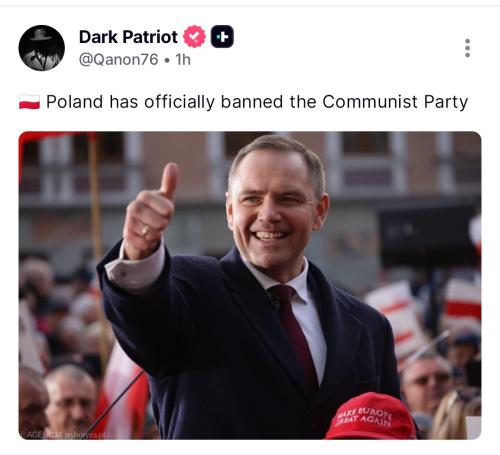The width and height of the screenshot is (500, 455).
Task: Open the Dark Patriot display name link
Action: (x=128, y=37)
